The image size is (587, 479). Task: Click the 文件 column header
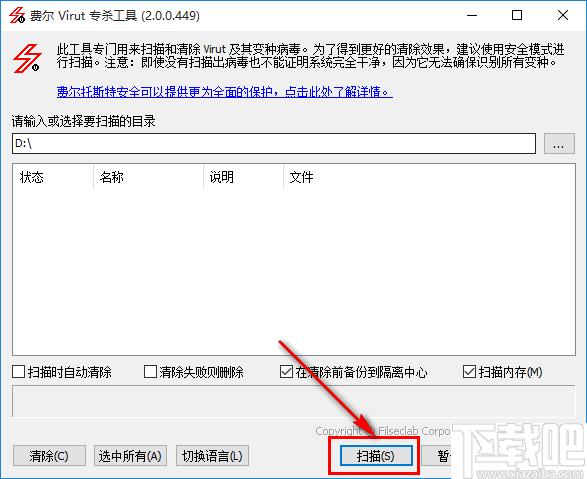(x=429, y=177)
